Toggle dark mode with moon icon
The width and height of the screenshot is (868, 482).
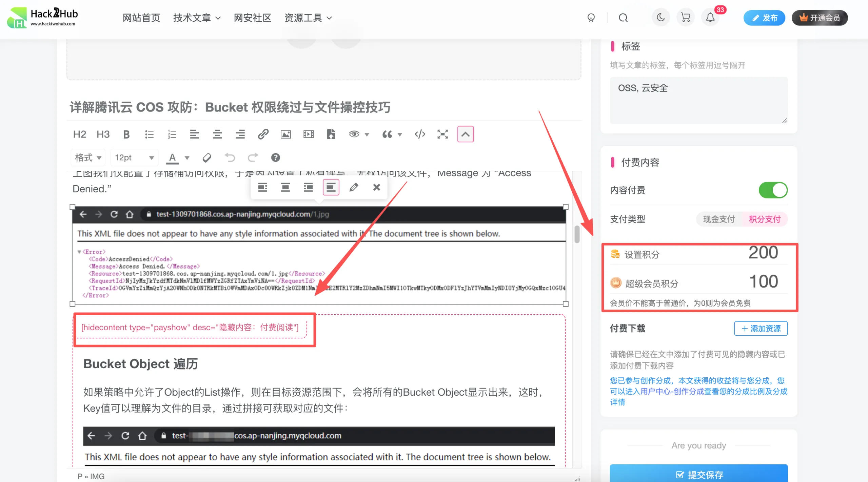tap(660, 17)
